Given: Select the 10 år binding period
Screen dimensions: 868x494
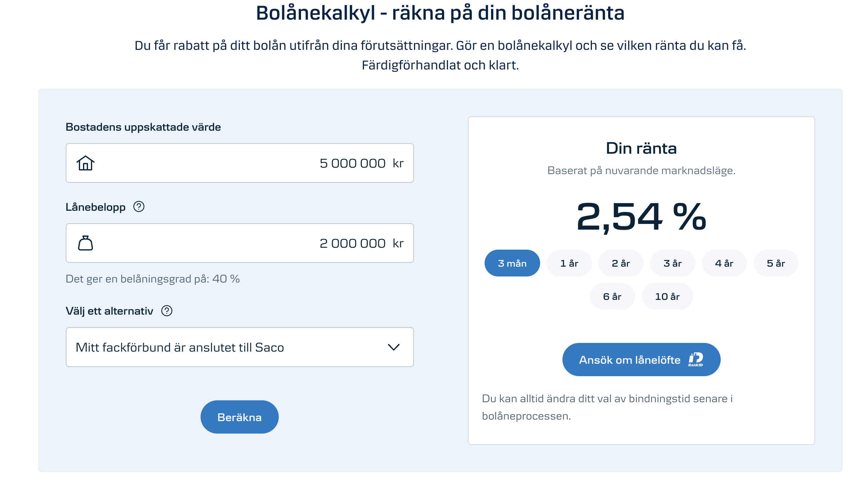Looking at the screenshot, I should [x=667, y=296].
